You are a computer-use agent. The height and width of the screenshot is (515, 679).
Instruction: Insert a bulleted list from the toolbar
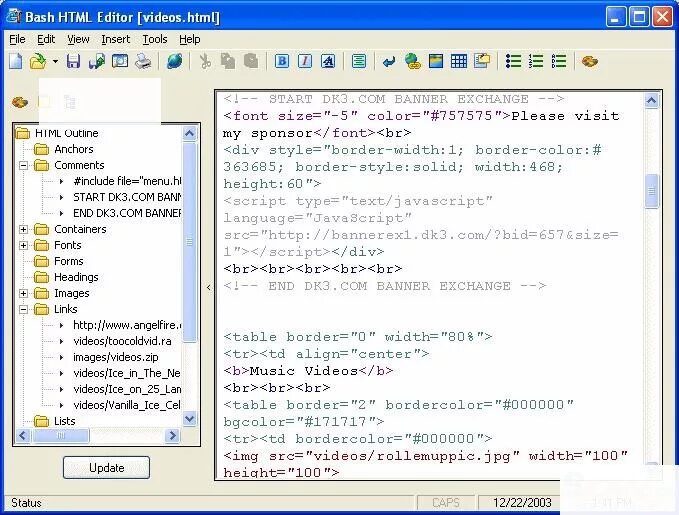513,61
